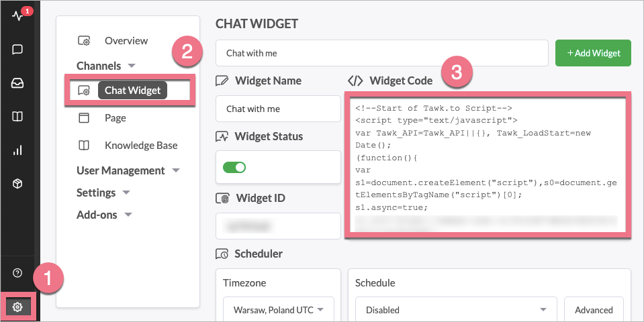Click the help question mark icon
This screenshot has width=644, height=322.
coord(17,273)
